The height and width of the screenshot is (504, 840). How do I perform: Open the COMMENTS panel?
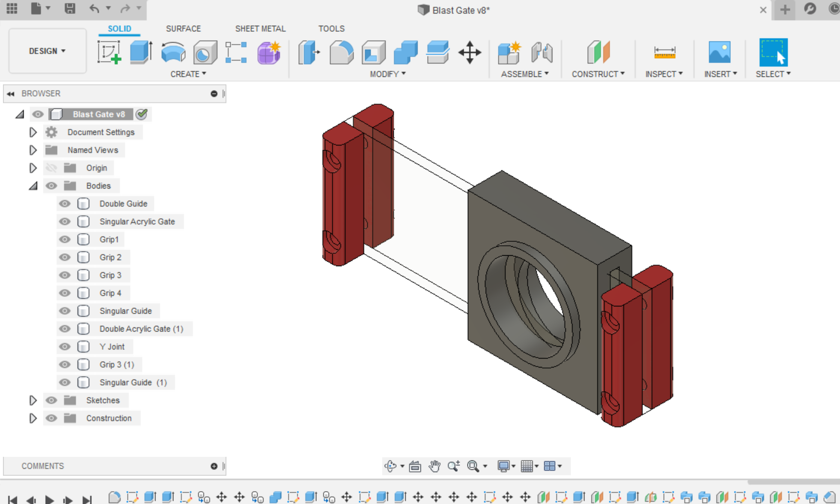[43, 466]
